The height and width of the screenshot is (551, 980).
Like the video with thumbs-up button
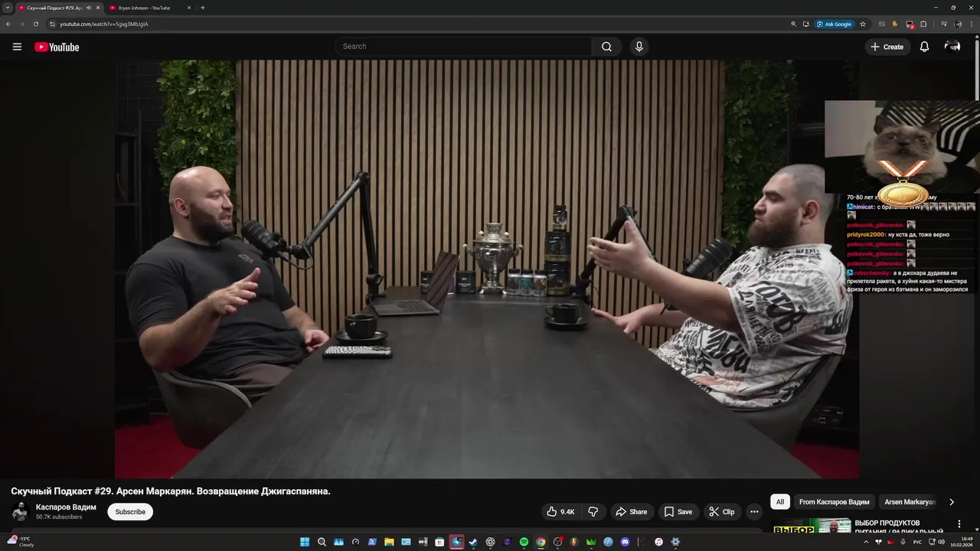pos(560,512)
